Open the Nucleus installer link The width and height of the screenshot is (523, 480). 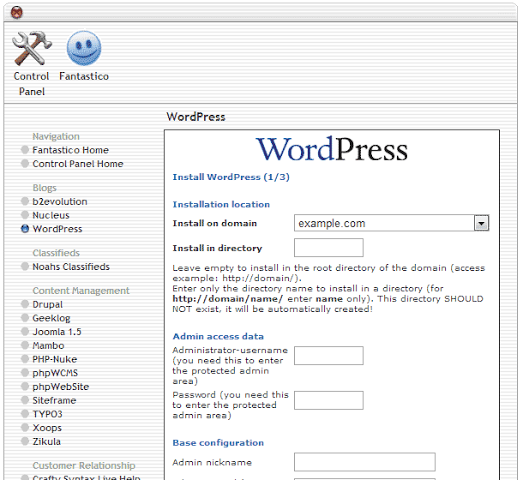(51, 215)
